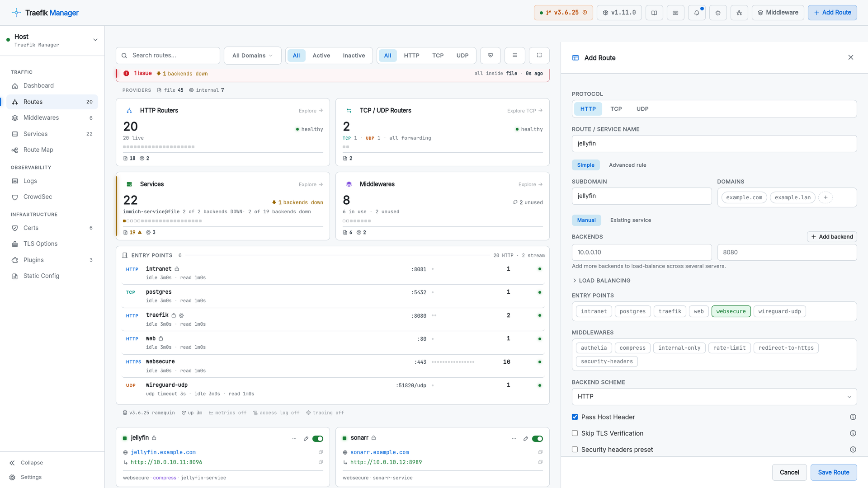Edit the jellyfin route with pencil icon

tap(306, 439)
